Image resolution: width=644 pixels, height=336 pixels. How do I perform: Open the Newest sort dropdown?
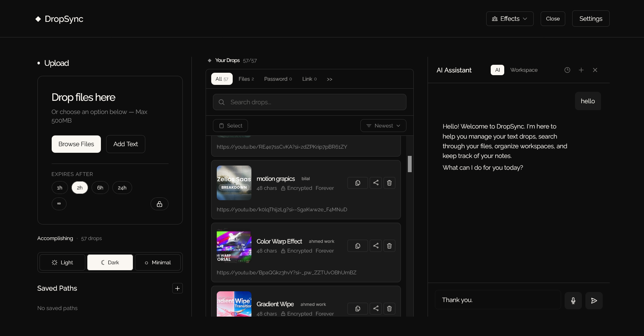pos(383,126)
